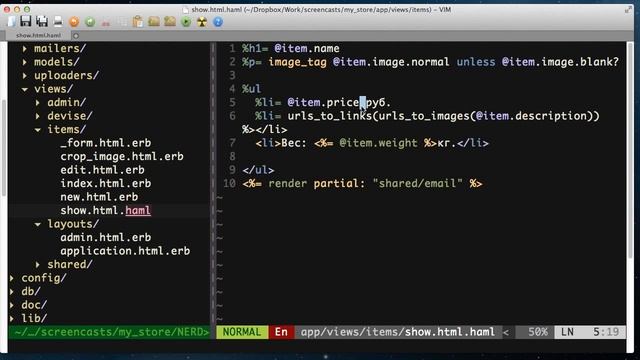Click the %ul tag on line 4

coord(251,89)
